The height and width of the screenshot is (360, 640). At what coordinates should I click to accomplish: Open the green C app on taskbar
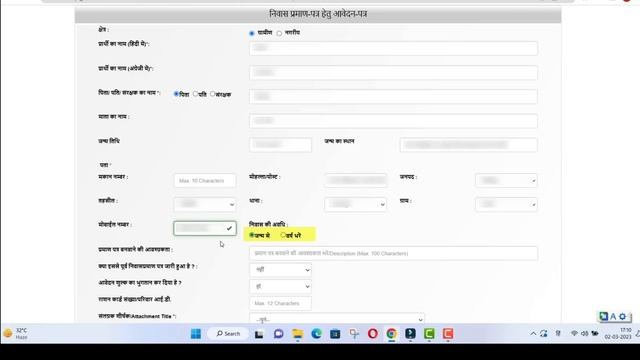point(429,334)
